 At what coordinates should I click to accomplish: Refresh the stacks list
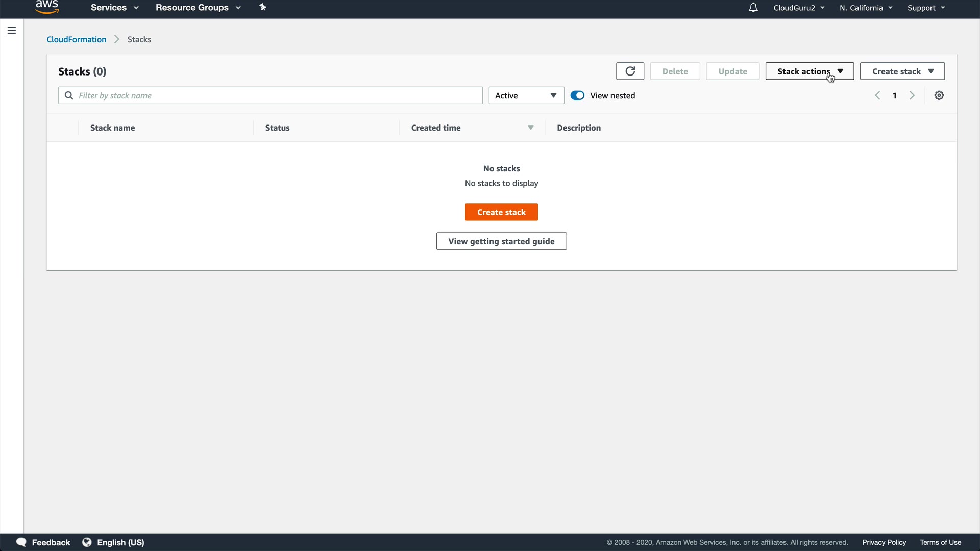tap(630, 71)
